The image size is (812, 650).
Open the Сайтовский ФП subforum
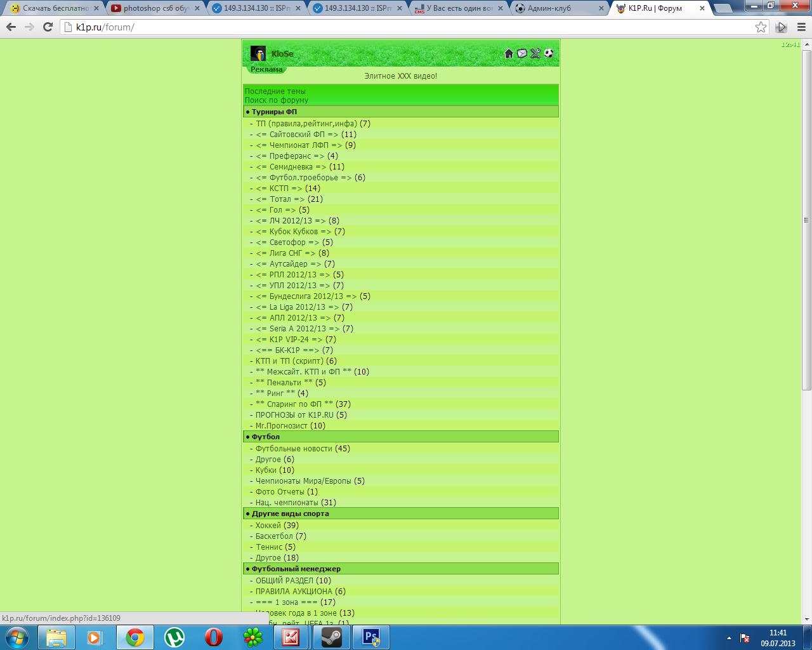[x=298, y=135]
